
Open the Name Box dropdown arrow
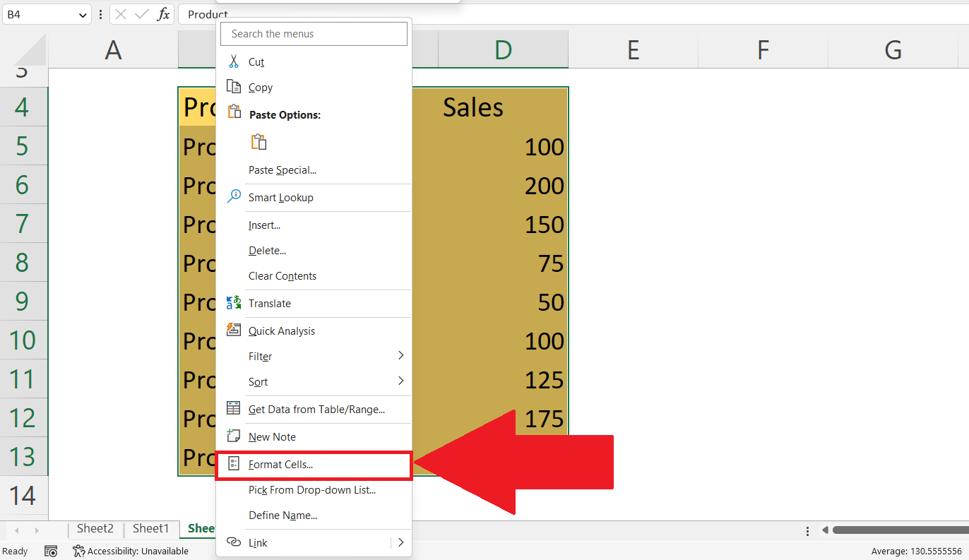coord(82,13)
